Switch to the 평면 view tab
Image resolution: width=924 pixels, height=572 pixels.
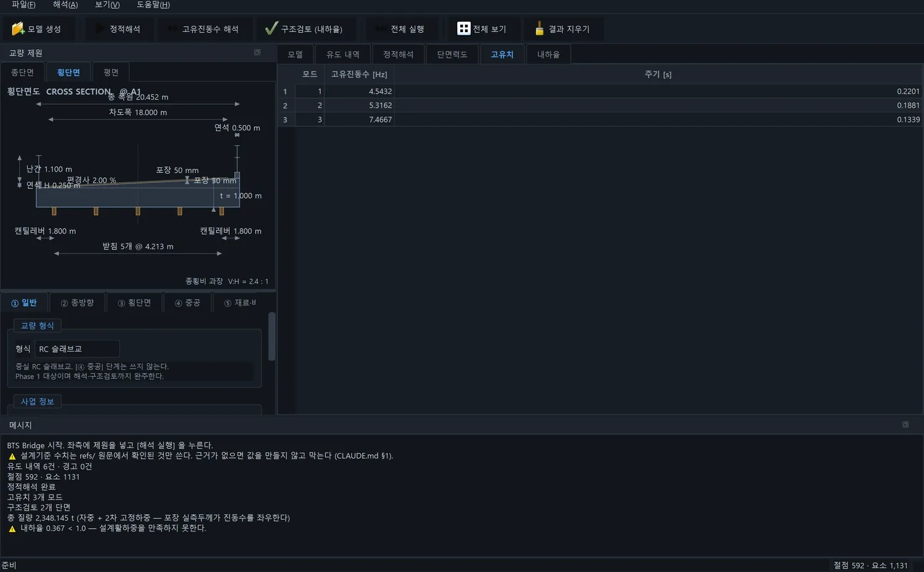[x=111, y=72]
